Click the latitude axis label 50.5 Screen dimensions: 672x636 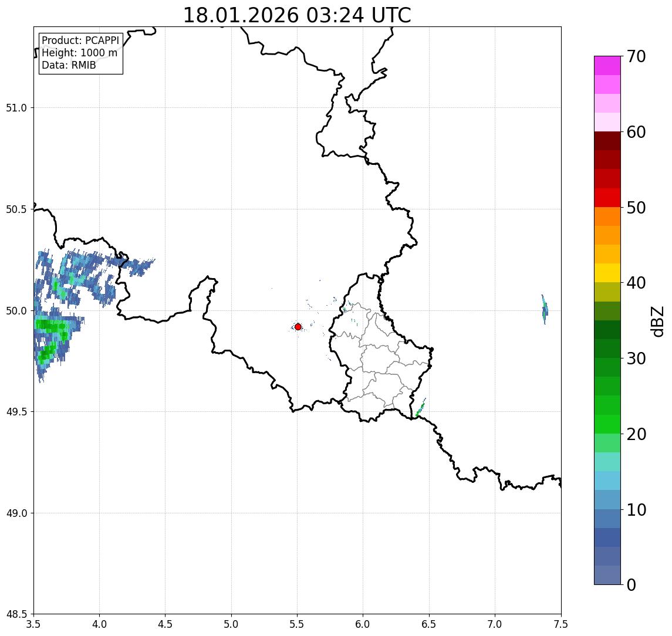pos(16,209)
